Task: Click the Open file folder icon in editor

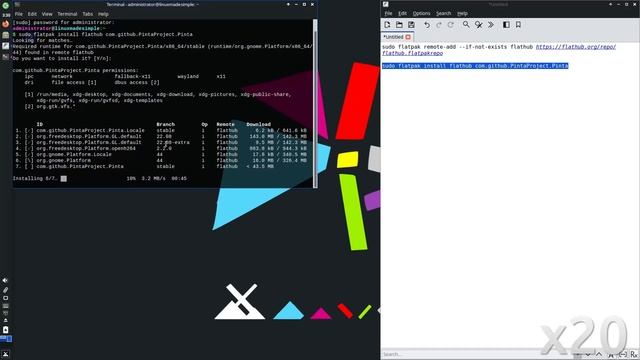Action: click(x=399, y=25)
